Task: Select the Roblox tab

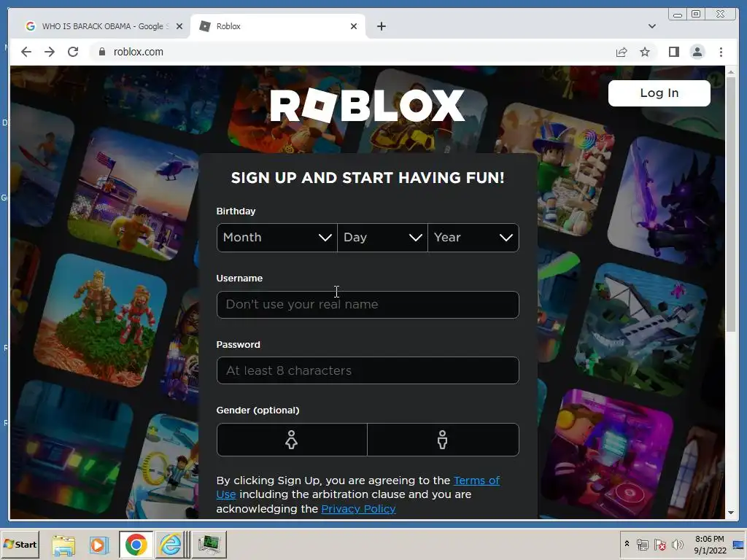Action: coord(278,26)
